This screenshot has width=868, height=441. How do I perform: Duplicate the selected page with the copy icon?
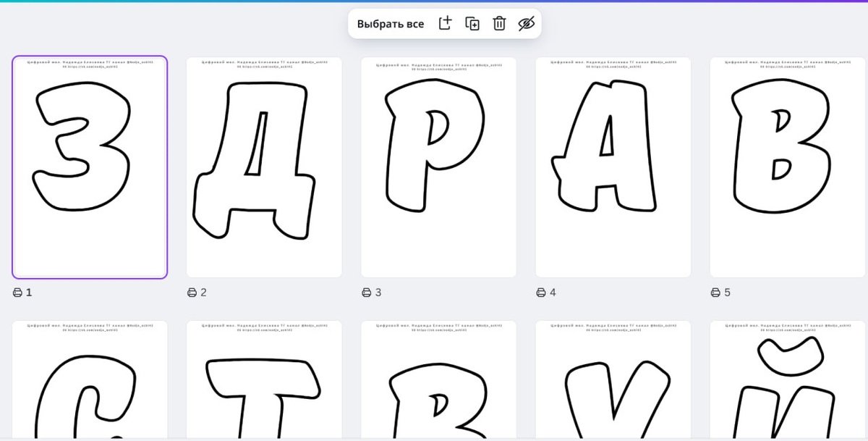click(472, 23)
